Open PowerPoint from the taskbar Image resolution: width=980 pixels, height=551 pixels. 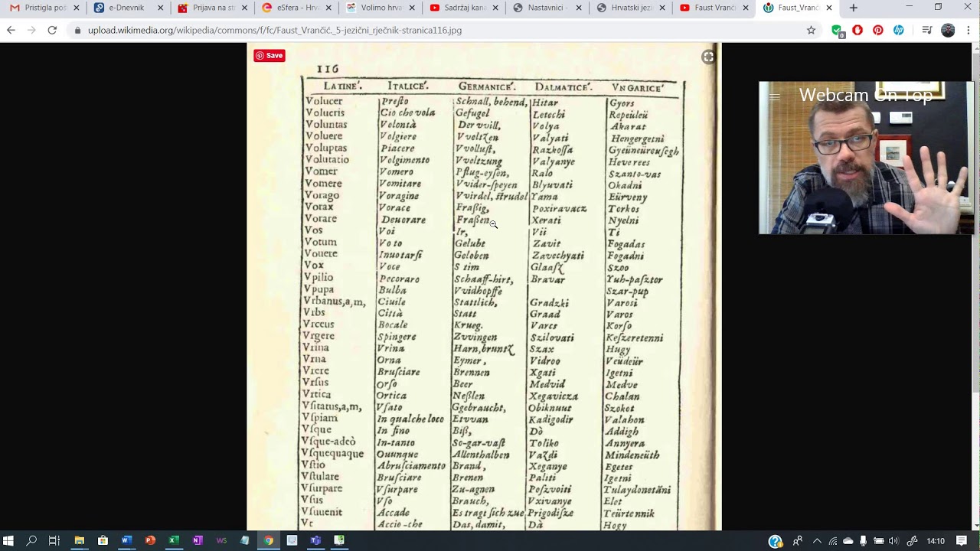point(150,540)
